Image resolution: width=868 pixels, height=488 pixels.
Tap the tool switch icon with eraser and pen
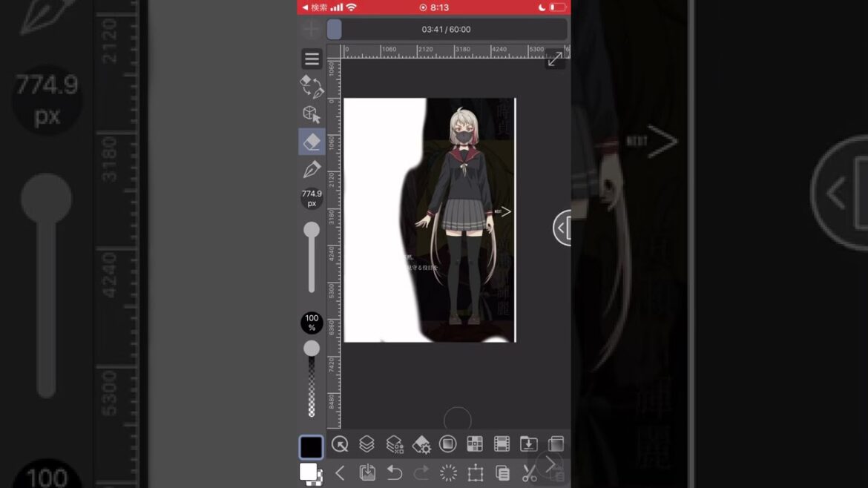(312, 86)
